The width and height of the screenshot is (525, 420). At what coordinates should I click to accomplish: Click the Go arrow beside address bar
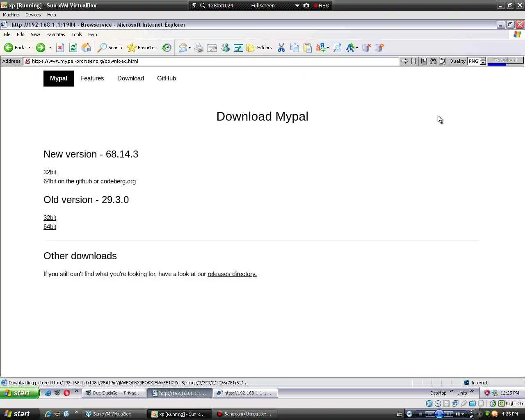(404, 61)
